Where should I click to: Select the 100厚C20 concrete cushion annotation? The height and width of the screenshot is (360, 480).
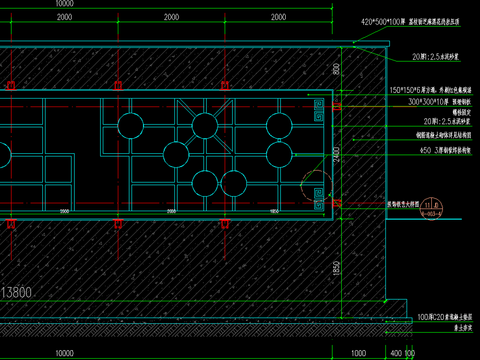point(445,317)
